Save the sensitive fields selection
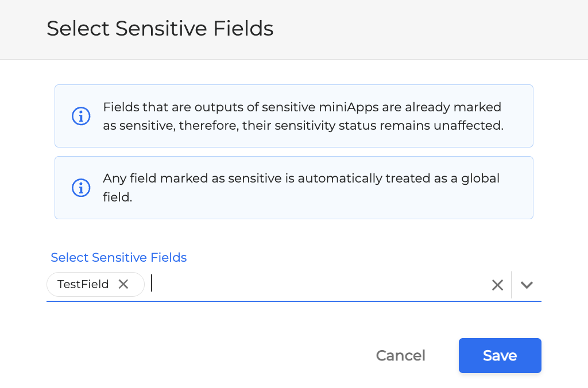Screen dimensions: 588x388 click(x=500, y=355)
